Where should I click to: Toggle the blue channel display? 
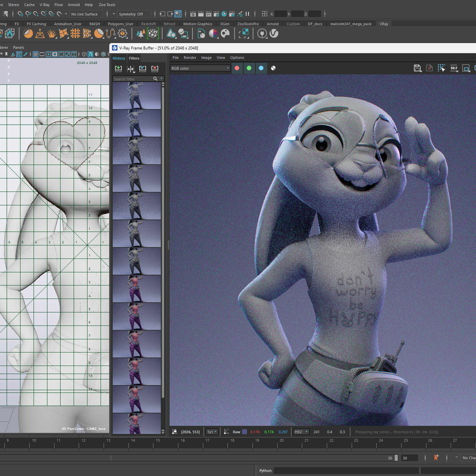coord(261,68)
